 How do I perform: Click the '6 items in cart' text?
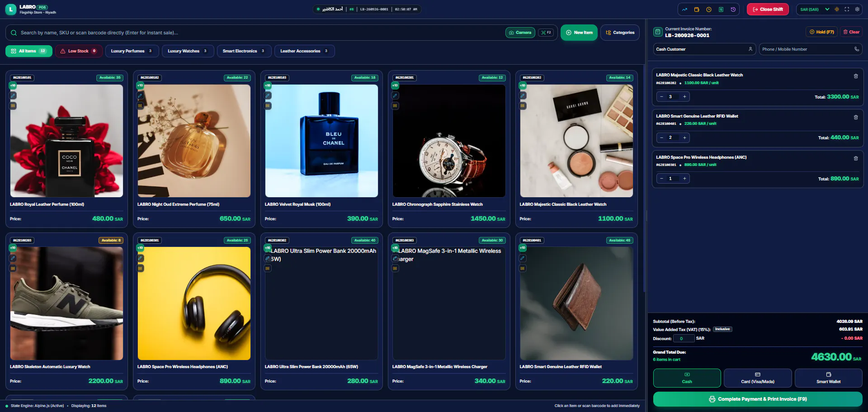pos(666,360)
